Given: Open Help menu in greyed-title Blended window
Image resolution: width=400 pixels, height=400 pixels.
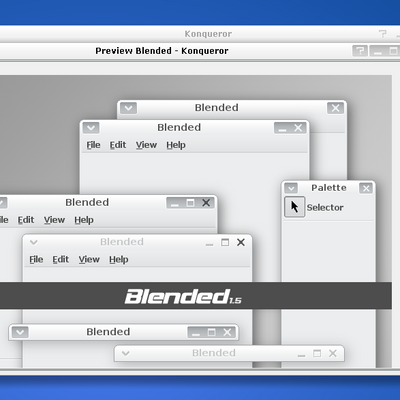Looking at the screenshot, I should click(x=118, y=259).
